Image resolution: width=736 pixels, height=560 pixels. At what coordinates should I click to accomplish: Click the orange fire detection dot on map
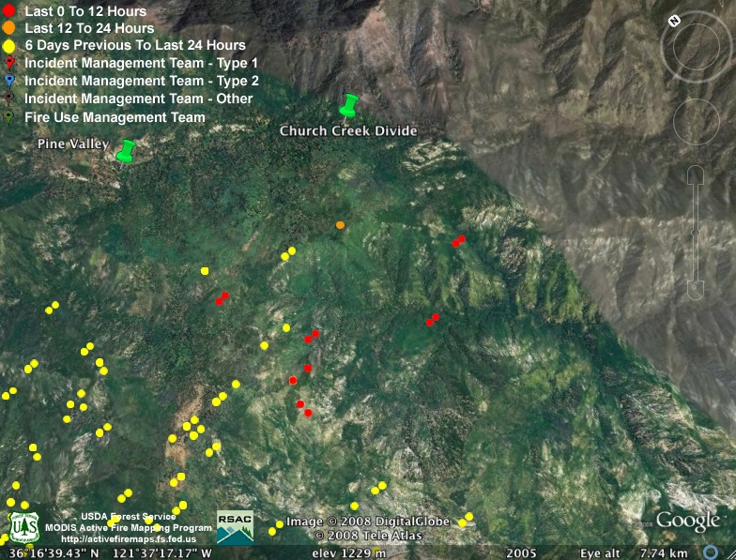tap(340, 225)
